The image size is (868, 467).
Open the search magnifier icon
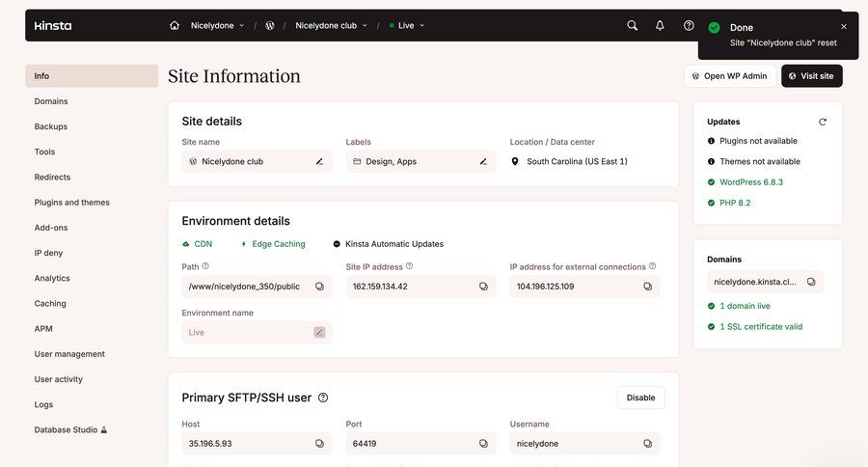tap(632, 25)
